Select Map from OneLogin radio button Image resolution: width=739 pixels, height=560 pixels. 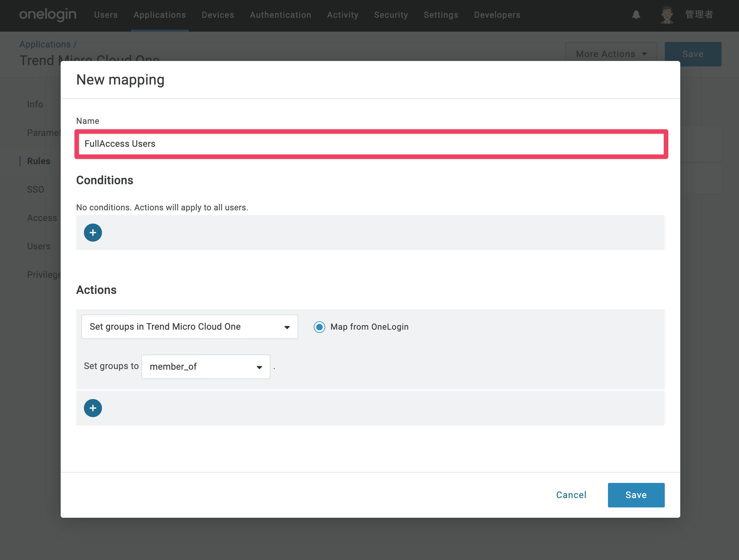click(319, 327)
